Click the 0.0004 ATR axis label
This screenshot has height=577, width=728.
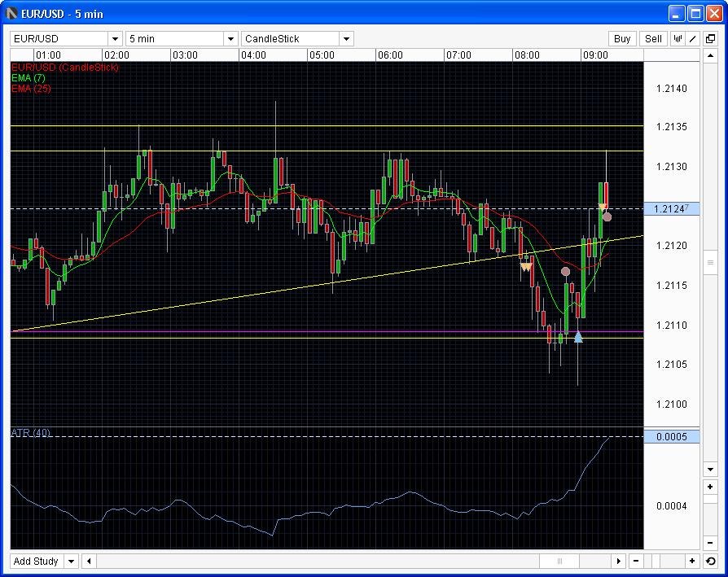coord(671,506)
